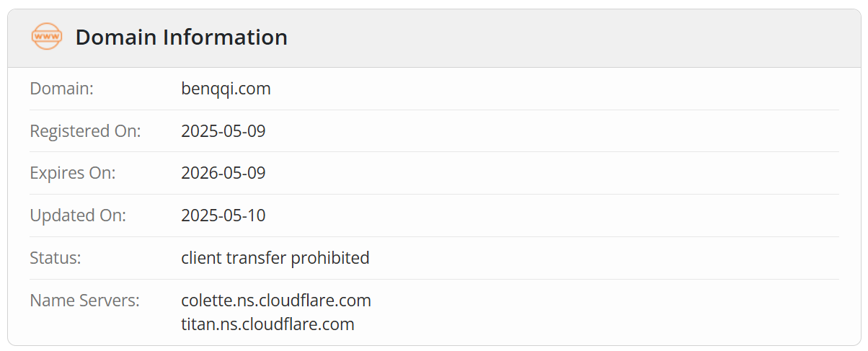Screen dimensions: 868x351
Task: Click the word Domain in the title
Action: point(115,37)
